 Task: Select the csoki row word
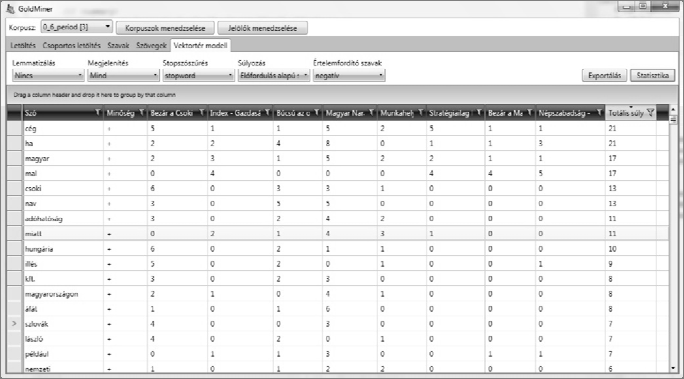point(33,188)
